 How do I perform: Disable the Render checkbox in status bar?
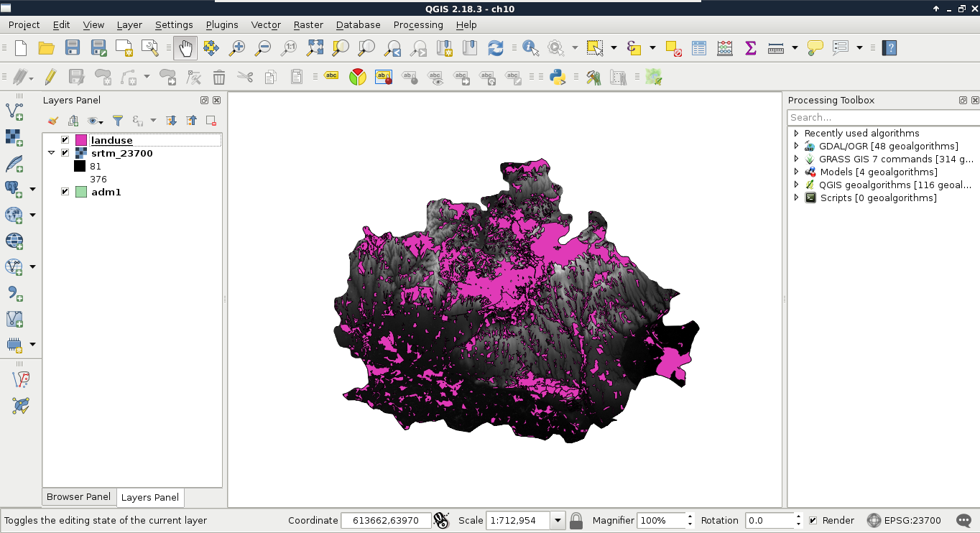click(813, 520)
